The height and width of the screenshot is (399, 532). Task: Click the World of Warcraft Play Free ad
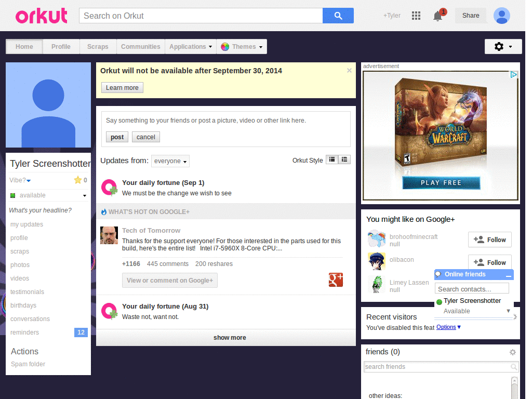[441, 136]
